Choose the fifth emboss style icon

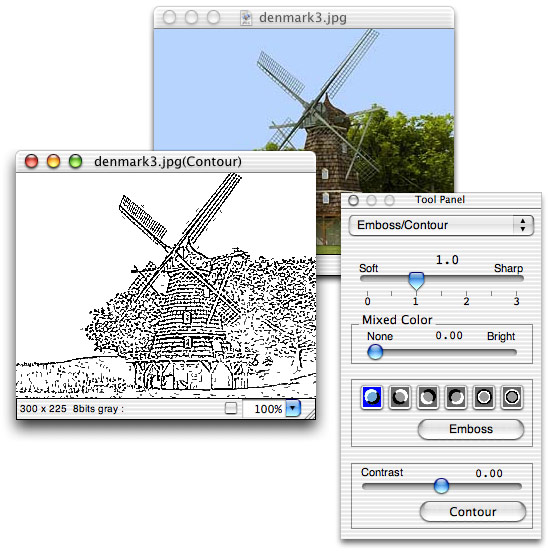[x=484, y=397]
